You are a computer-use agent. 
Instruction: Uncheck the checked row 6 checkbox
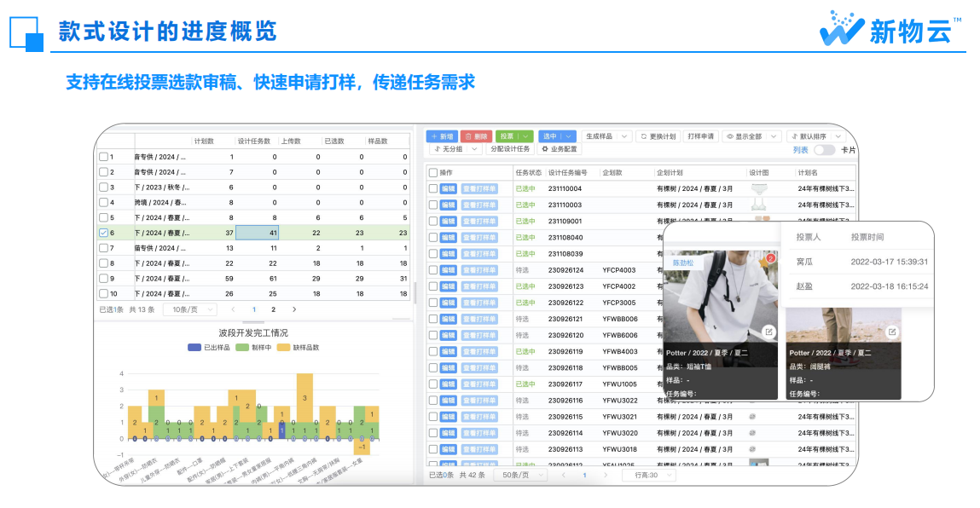(103, 233)
